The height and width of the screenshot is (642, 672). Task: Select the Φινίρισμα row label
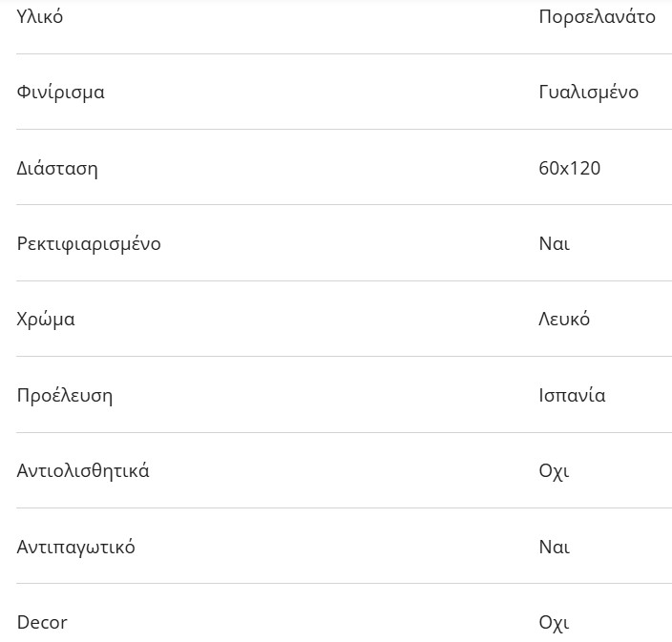click(60, 93)
